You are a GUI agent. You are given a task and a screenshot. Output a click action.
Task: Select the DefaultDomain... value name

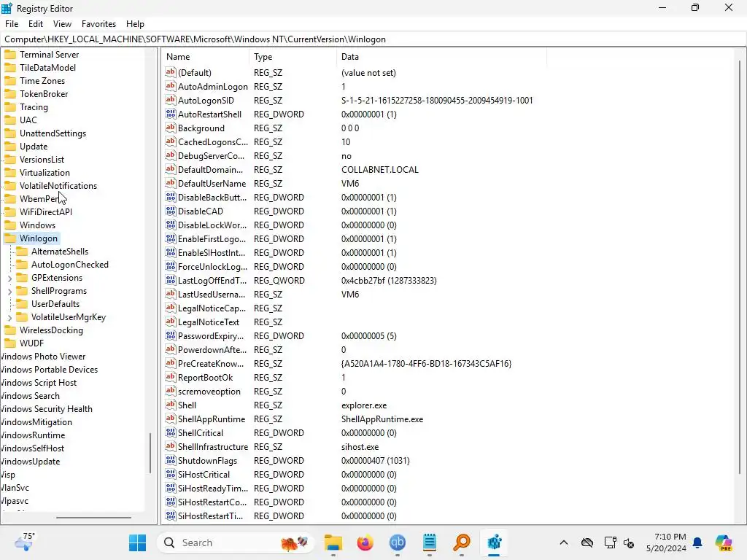click(x=210, y=169)
